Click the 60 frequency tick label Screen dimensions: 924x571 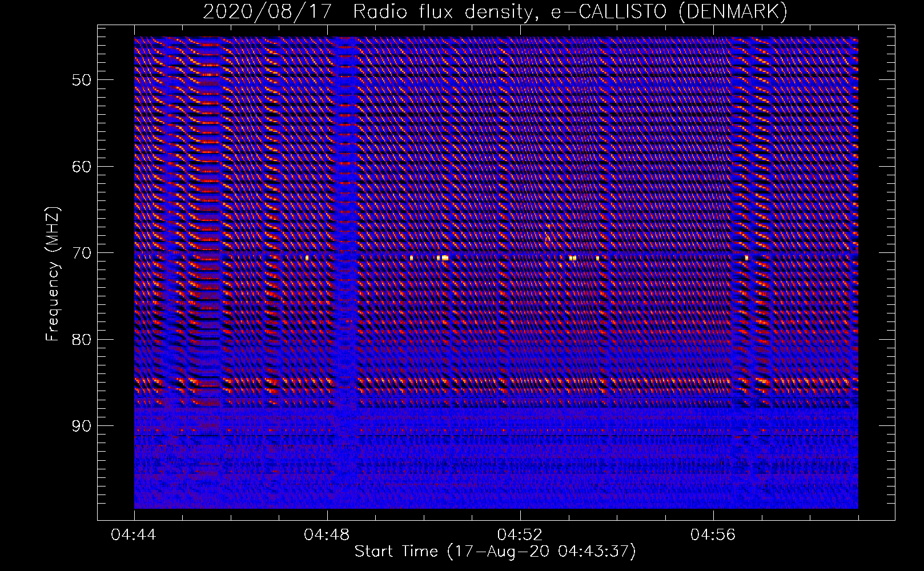click(81, 166)
